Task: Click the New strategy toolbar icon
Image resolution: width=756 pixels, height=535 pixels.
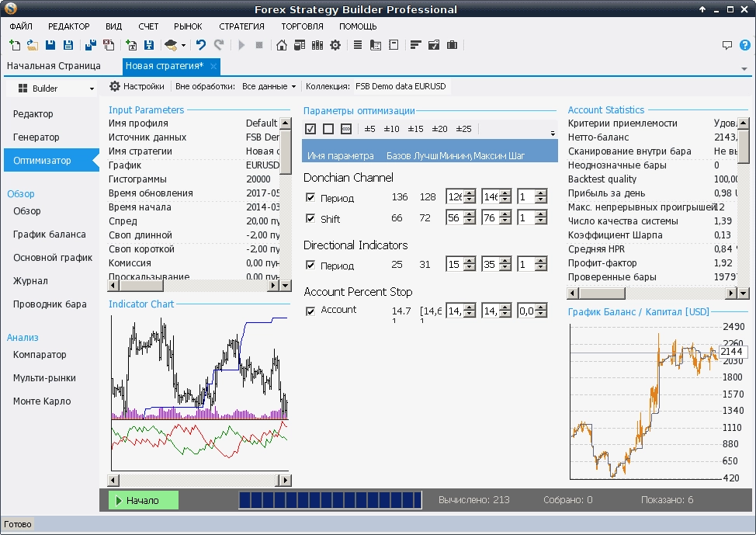Action: point(15,45)
